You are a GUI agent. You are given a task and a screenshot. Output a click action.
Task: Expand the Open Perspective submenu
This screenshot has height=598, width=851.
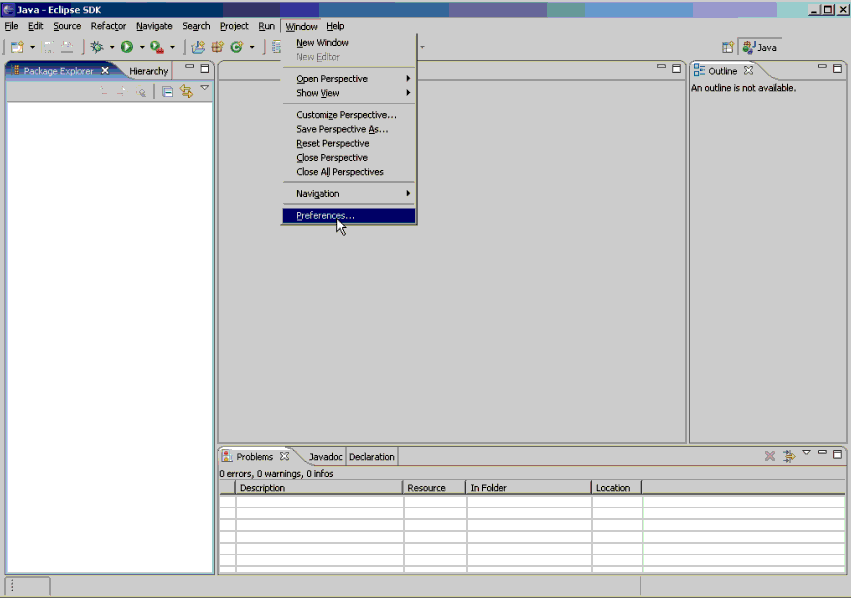tap(348, 79)
